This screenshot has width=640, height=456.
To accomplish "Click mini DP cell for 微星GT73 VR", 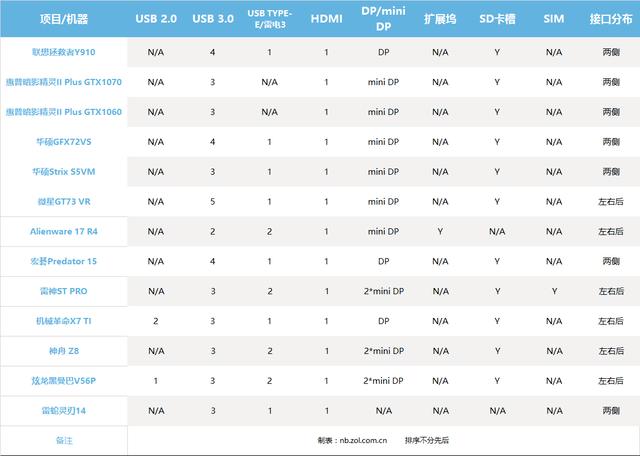I will coord(383,201).
